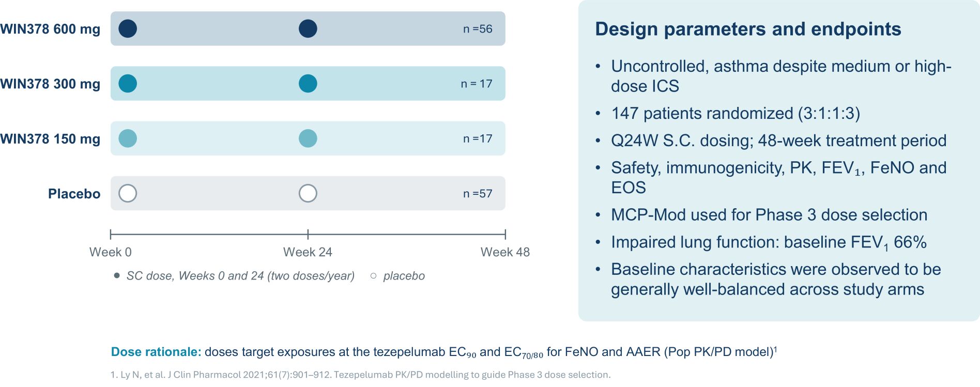Select the Placebo Week 0 hollow circle
The width and height of the screenshot is (980, 387).
click(128, 193)
